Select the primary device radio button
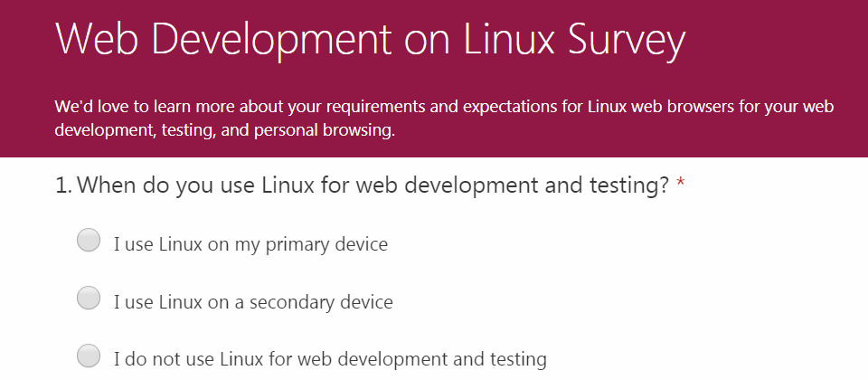The image size is (868, 380). pos(89,241)
